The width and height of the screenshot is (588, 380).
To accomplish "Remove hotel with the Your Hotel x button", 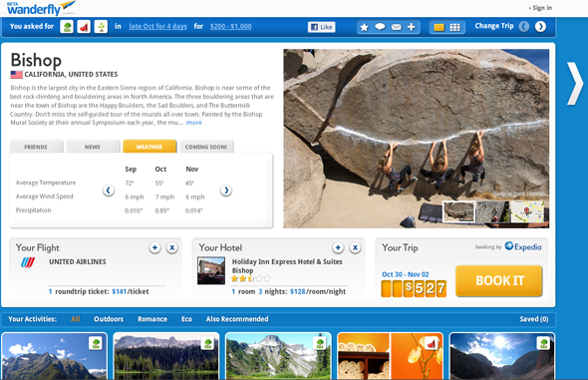I will (x=355, y=247).
